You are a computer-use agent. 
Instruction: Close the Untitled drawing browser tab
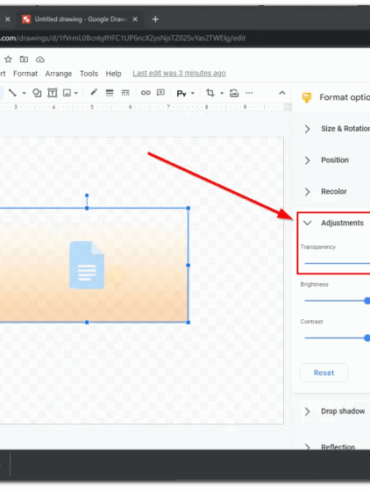(x=135, y=19)
